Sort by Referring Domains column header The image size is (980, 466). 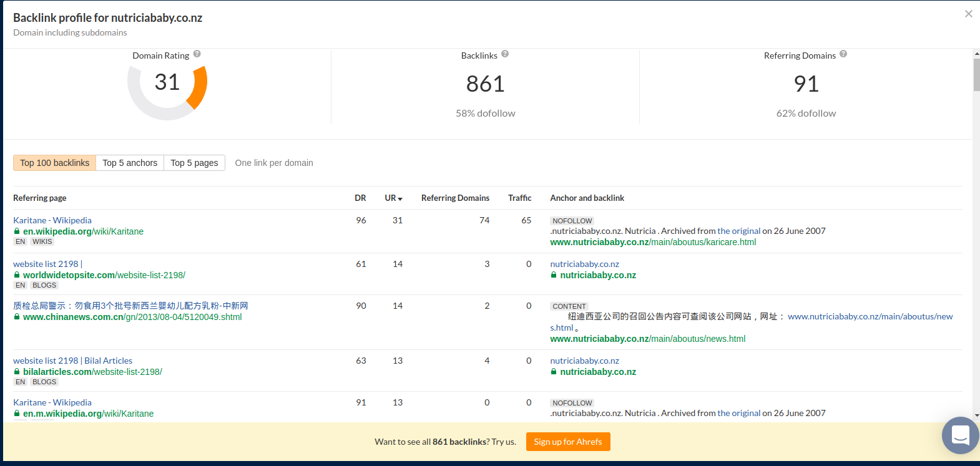pos(455,198)
